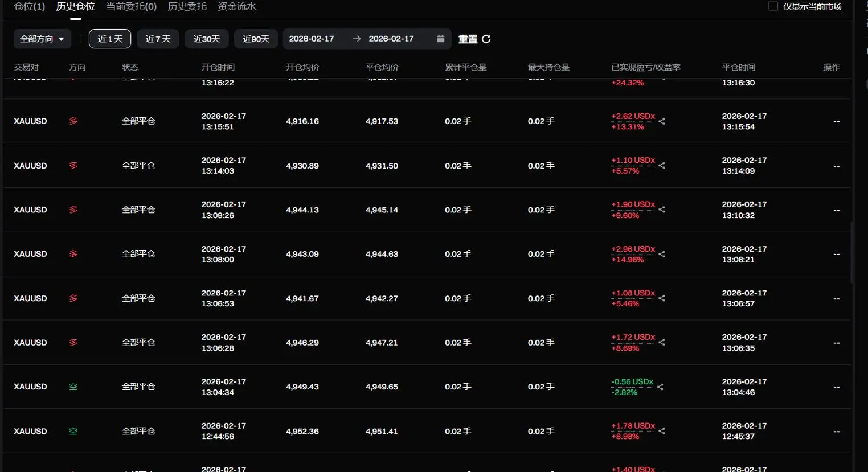Click the 开仓时间 column header
Viewport: 868px width, 472px height.
(218, 67)
